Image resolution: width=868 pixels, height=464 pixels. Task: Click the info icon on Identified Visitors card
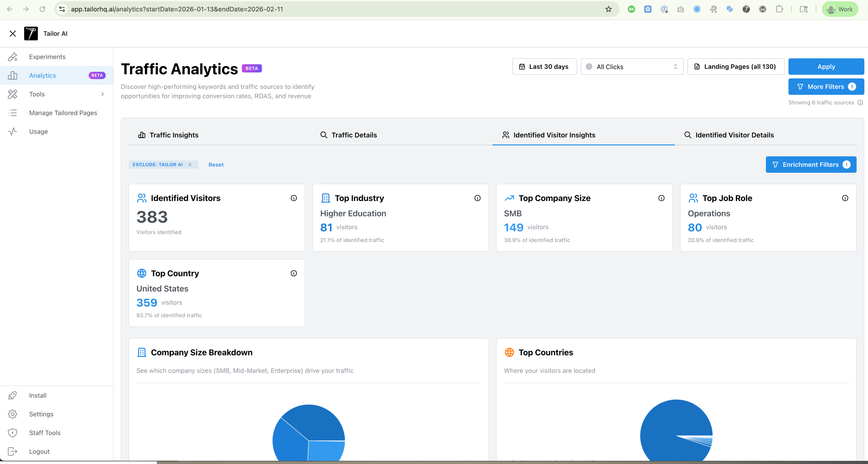294,198
